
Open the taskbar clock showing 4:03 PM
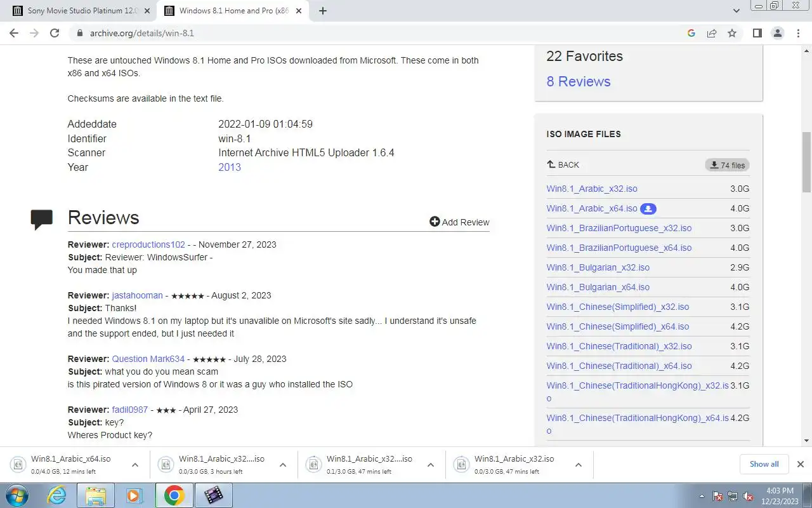tap(780, 495)
